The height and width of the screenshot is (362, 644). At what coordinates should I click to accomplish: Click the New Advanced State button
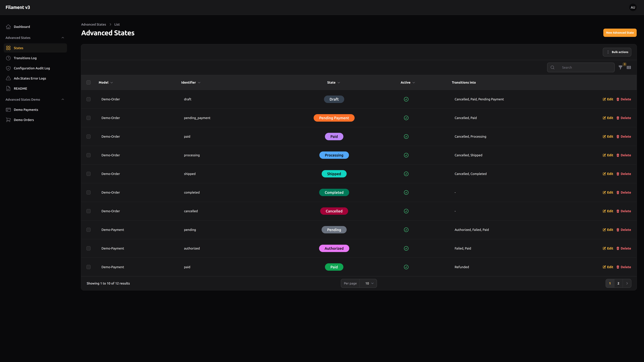(620, 32)
